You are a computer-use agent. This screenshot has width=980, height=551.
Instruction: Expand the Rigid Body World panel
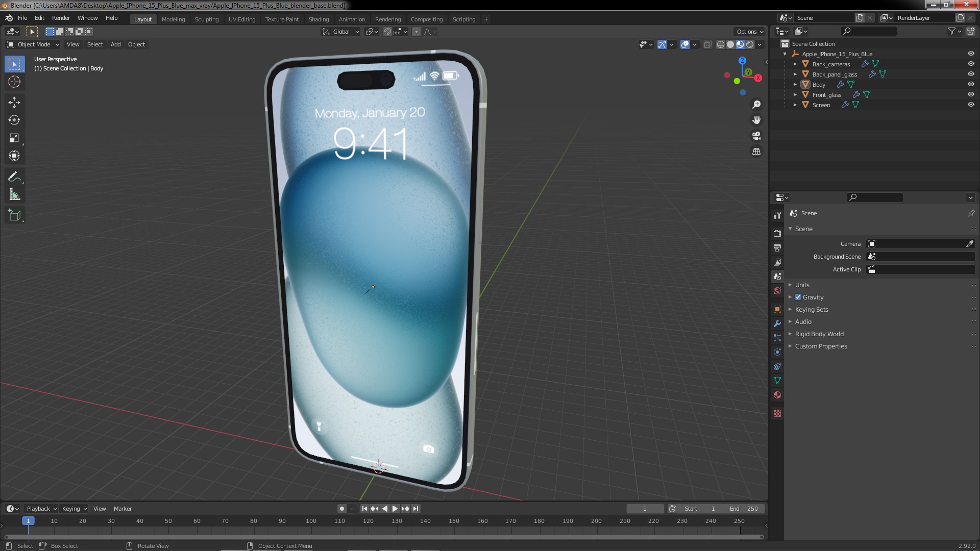(819, 334)
